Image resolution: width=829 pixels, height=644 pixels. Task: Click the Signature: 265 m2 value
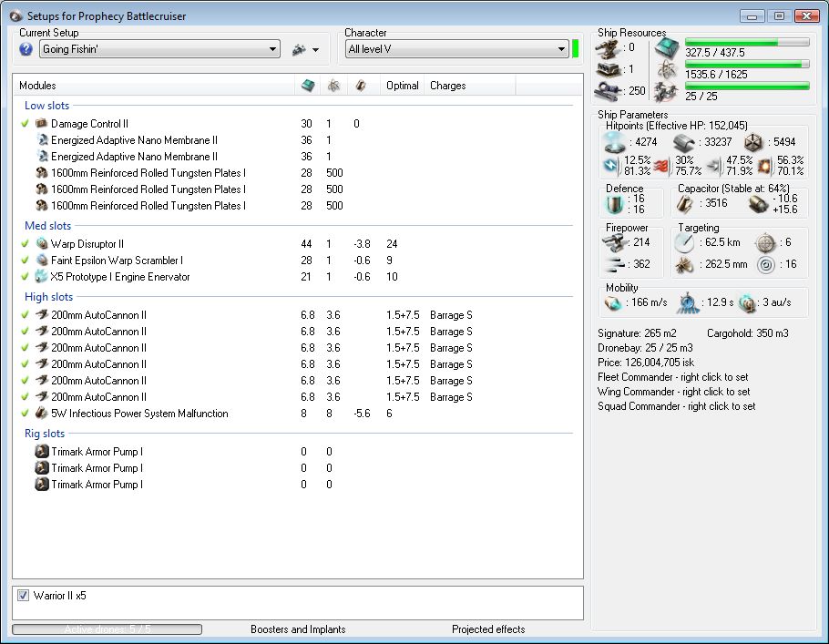pos(637,333)
